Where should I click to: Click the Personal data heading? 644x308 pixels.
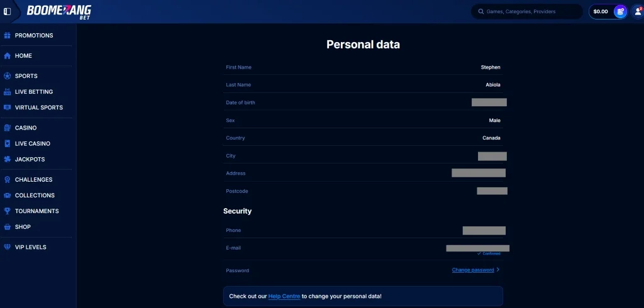(x=363, y=45)
